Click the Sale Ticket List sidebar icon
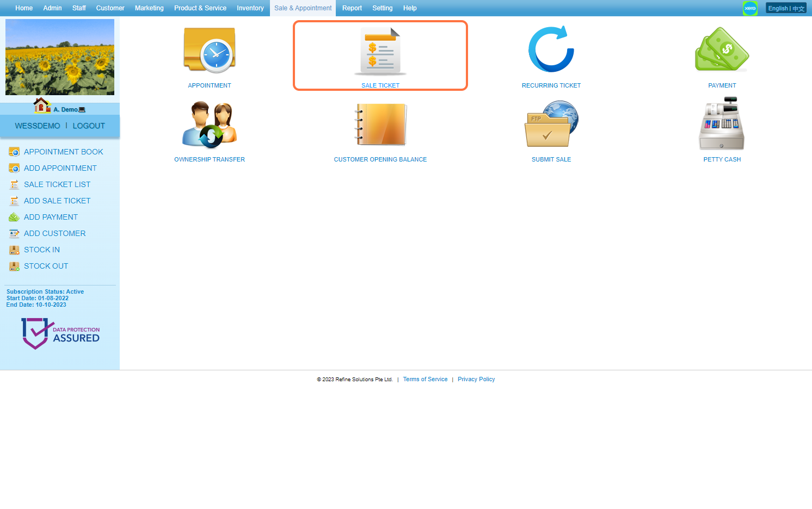This screenshot has height=509, width=812. click(x=14, y=184)
